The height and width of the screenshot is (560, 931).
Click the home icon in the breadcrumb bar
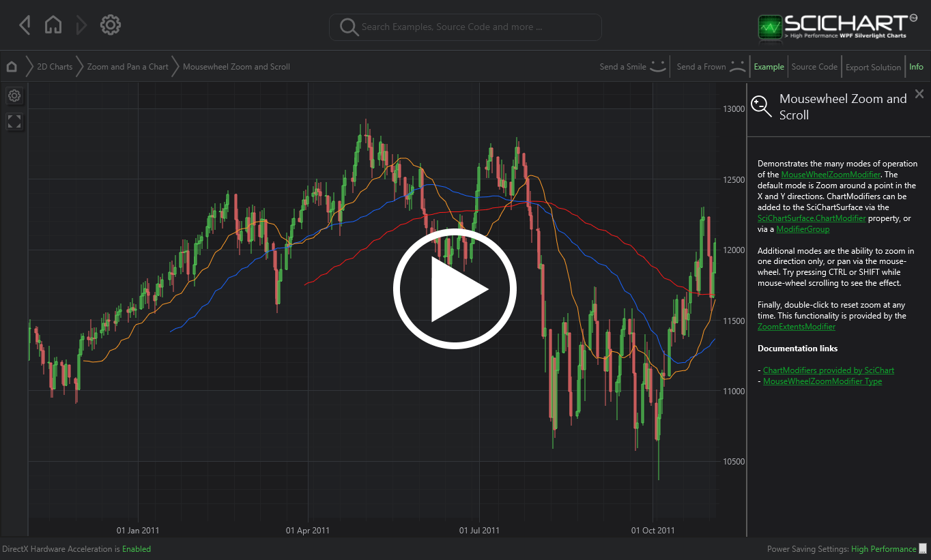tap(11, 66)
